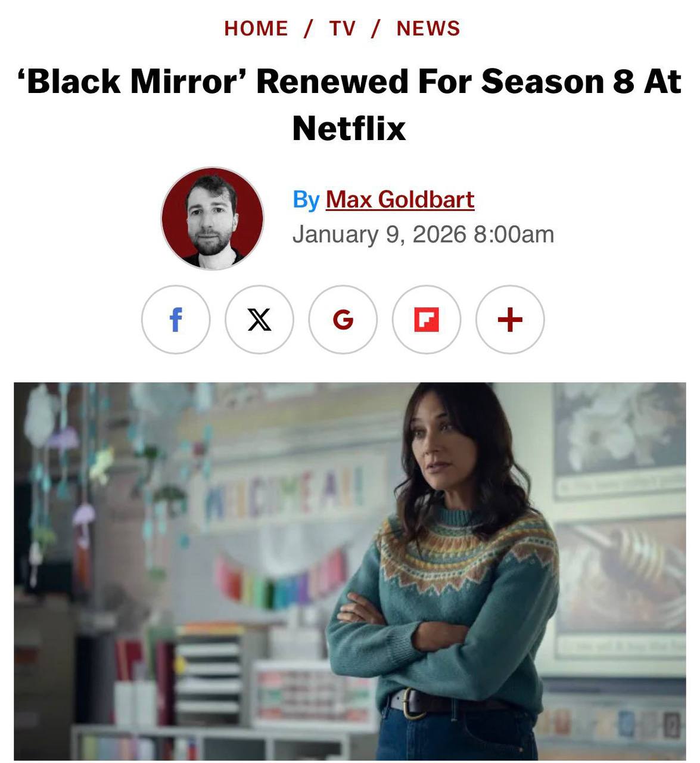Share the article on X
700x763 pixels.
coord(259,320)
